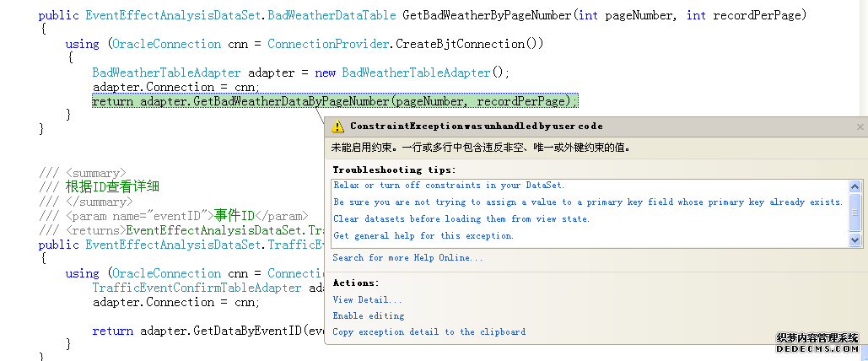Open 'Relax or turn off constraints' tip
Image resolution: width=868 pixels, height=361 pixels.
(x=449, y=186)
